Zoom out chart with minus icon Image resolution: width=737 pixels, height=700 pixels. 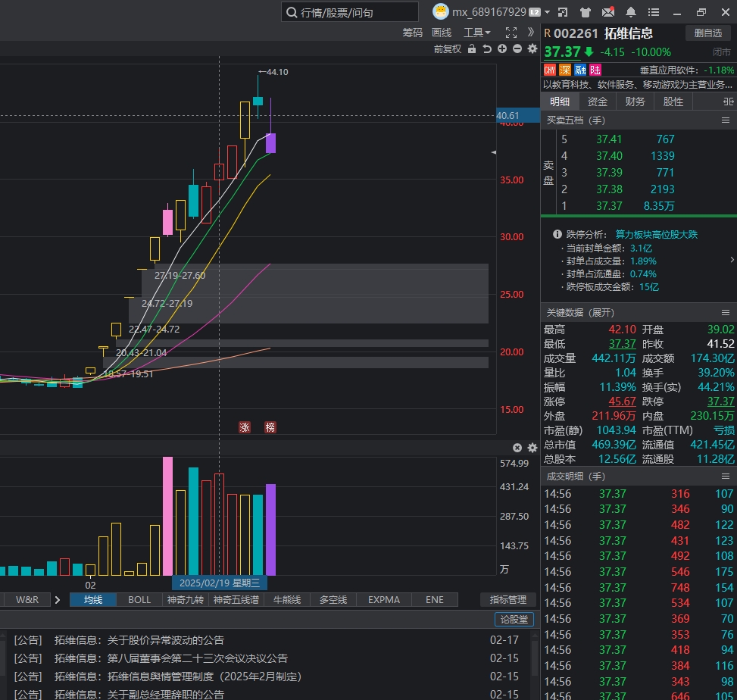tap(517, 49)
